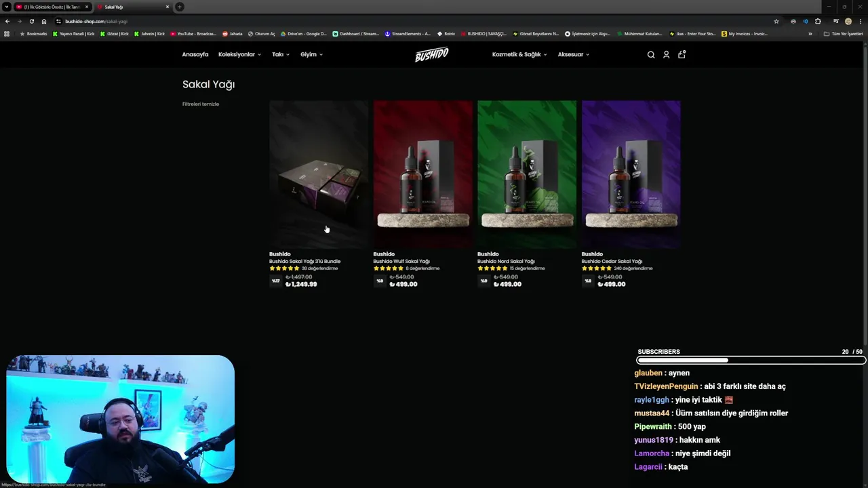The width and height of the screenshot is (868, 488).
Task: Open Tüm Yer İşaretleri bookmarks folder
Action: pos(843,34)
